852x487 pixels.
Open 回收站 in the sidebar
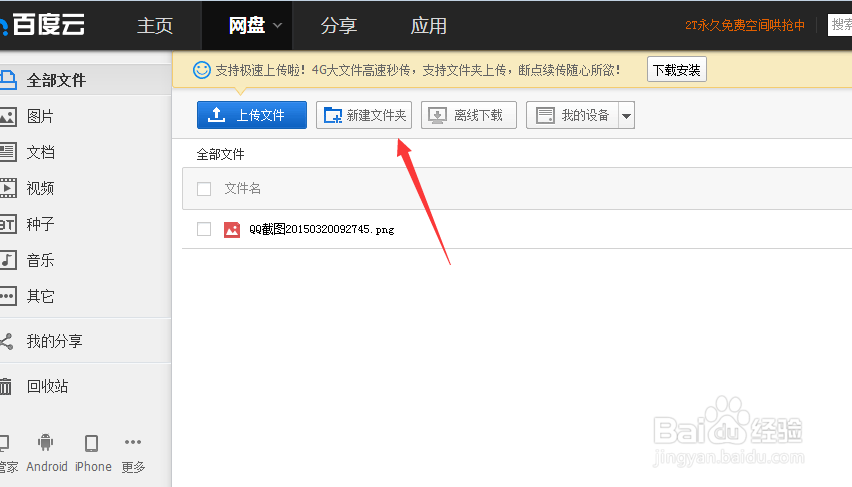tap(47, 386)
